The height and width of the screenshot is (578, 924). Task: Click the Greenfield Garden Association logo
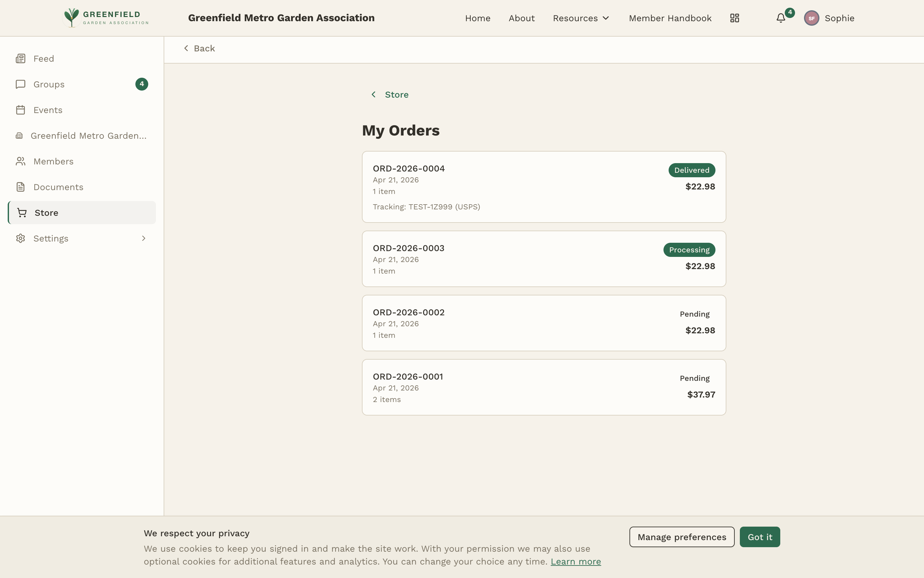tap(105, 18)
